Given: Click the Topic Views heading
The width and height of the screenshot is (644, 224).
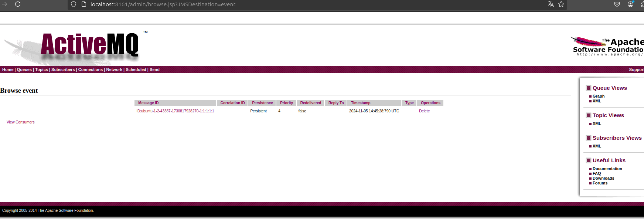Looking at the screenshot, I should pyautogui.click(x=608, y=115).
